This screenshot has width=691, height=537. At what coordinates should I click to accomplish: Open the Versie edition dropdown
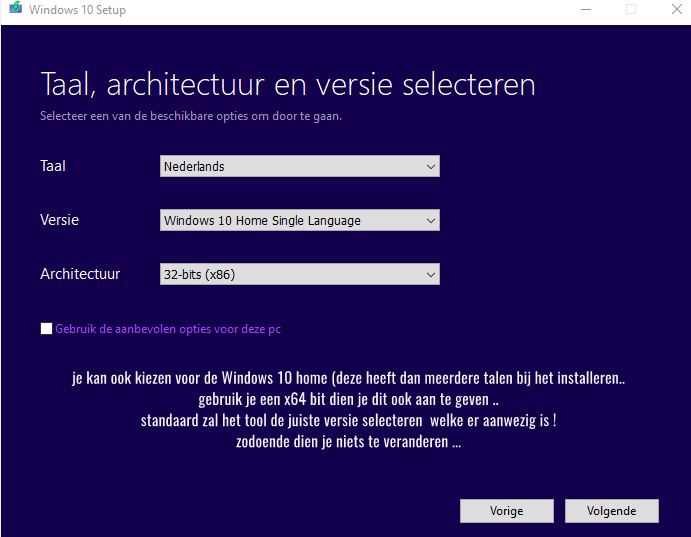point(300,220)
